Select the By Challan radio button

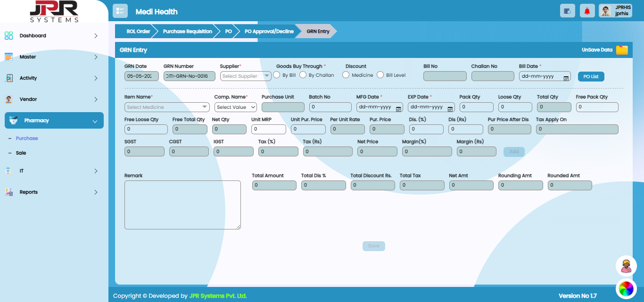click(304, 75)
